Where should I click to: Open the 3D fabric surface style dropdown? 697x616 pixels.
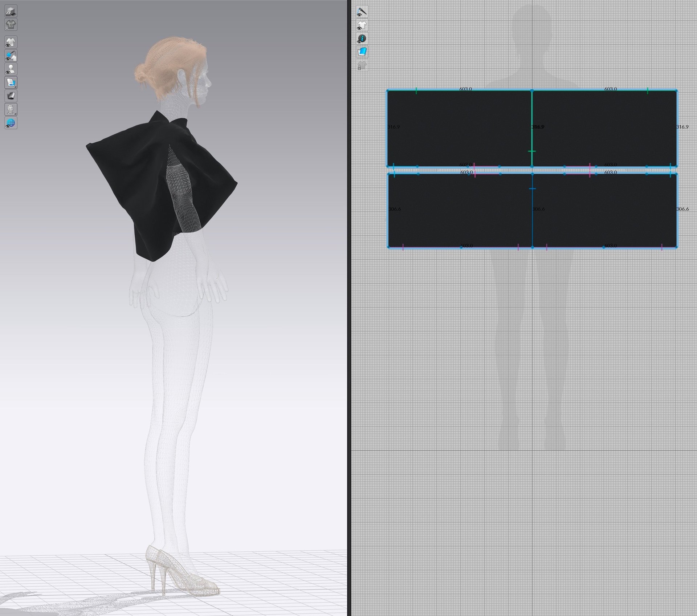click(x=11, y=82)
